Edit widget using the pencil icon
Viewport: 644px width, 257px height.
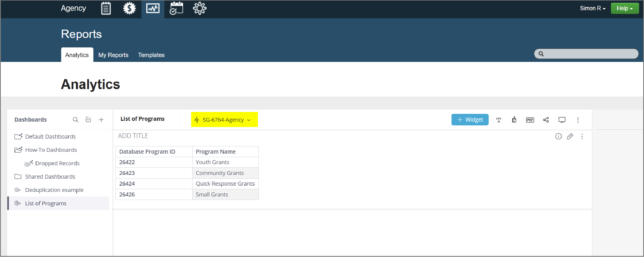coord(570,136)
